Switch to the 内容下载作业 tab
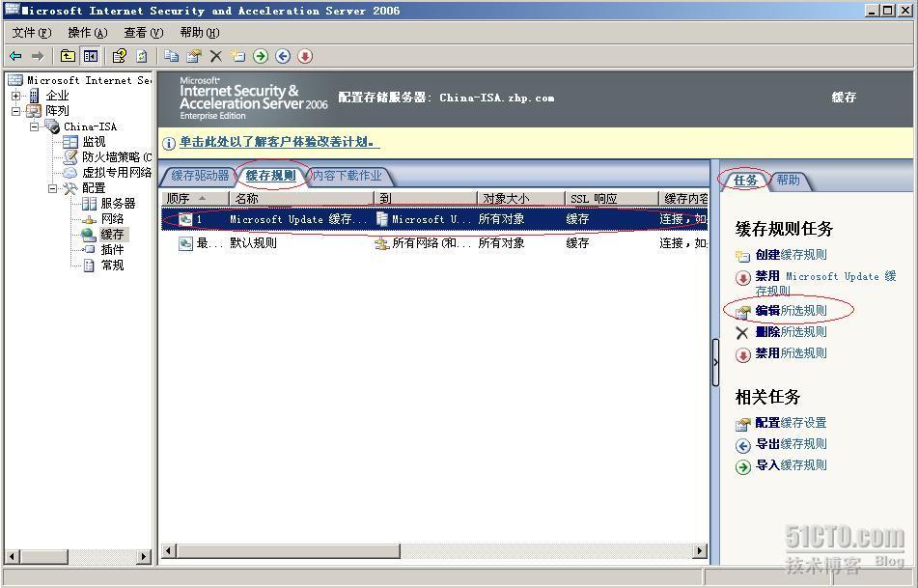Screen dimensions: 918x588 click(348, 176)
